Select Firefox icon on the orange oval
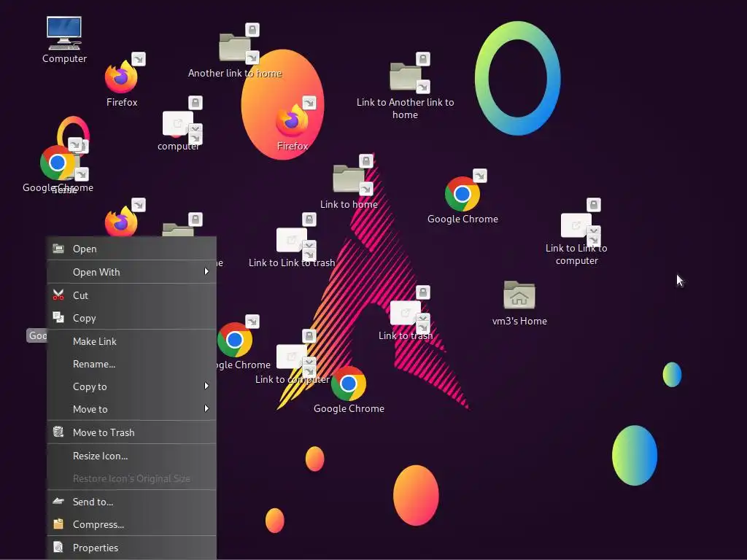The width and height of the screenshot is (747, 560). click(x=292, y=120)
